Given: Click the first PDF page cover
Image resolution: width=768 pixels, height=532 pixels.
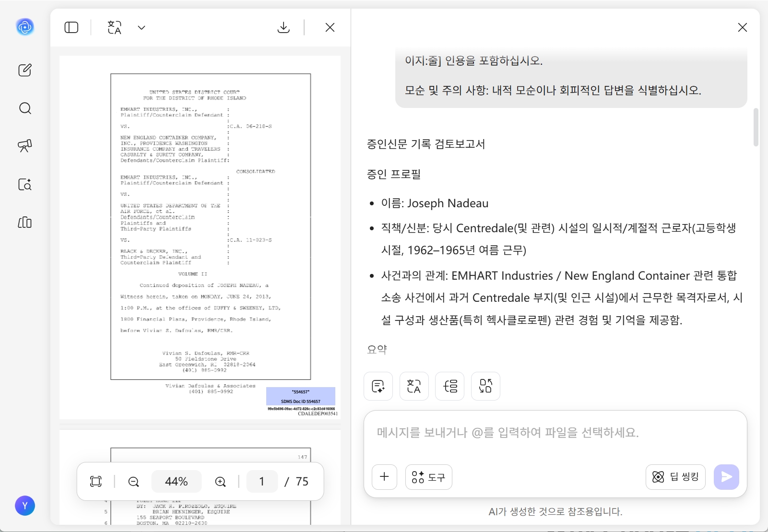Looking at the screenshot, I should coord(200,237).
